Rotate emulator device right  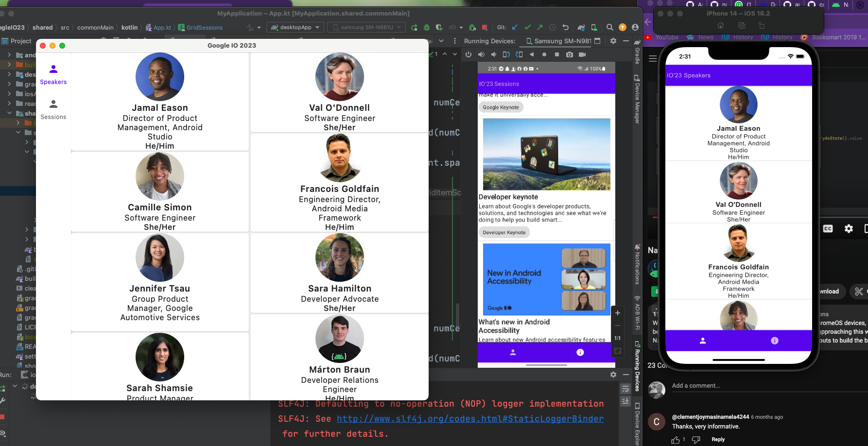pyautogui.click(x=519, y=54)
